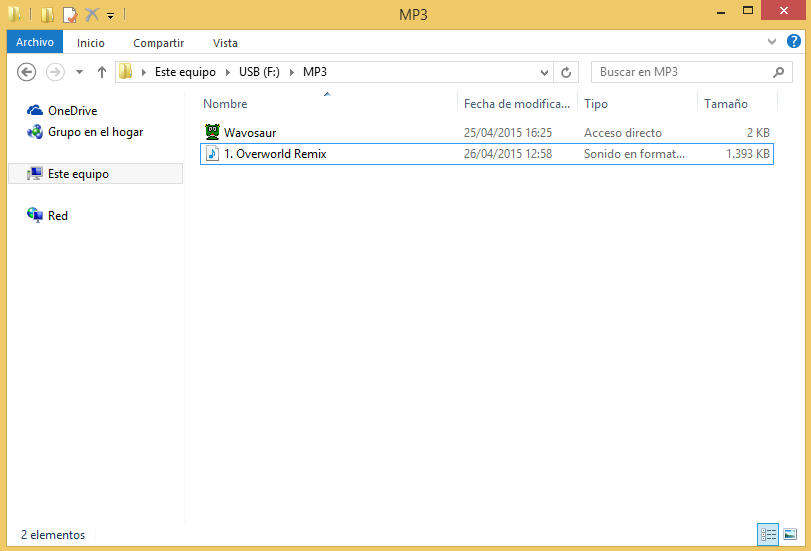Open the Wavosaur shortcut icon
811x551 pixels.
pyautogui.click(x=212, y=132)
